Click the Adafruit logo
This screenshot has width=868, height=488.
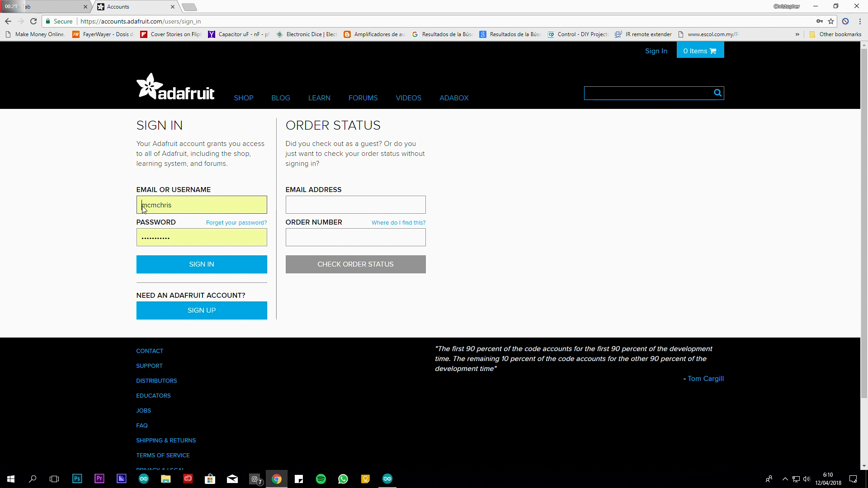(175, 86)
